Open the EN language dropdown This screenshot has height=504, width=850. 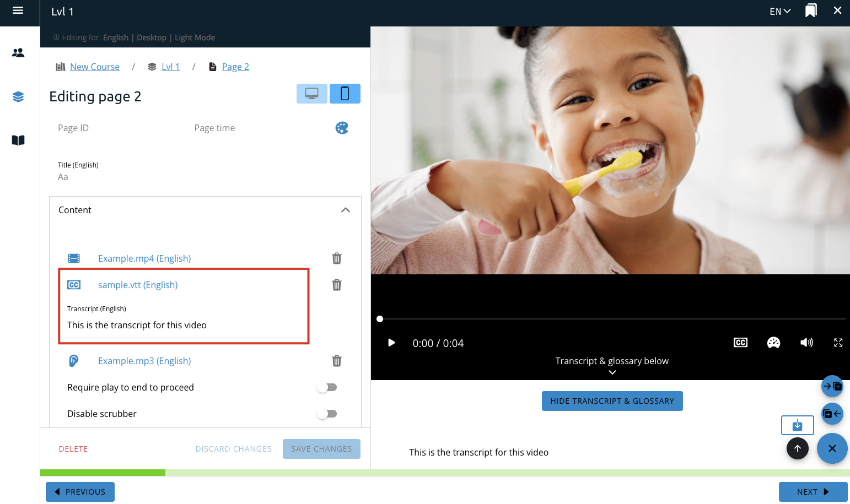point(779,12)
